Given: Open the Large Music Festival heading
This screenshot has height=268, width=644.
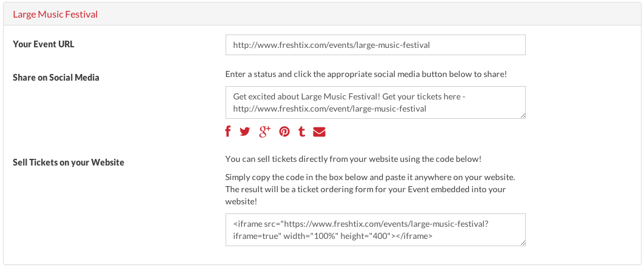Looking at the screenshot, I should tap(55, 15).
